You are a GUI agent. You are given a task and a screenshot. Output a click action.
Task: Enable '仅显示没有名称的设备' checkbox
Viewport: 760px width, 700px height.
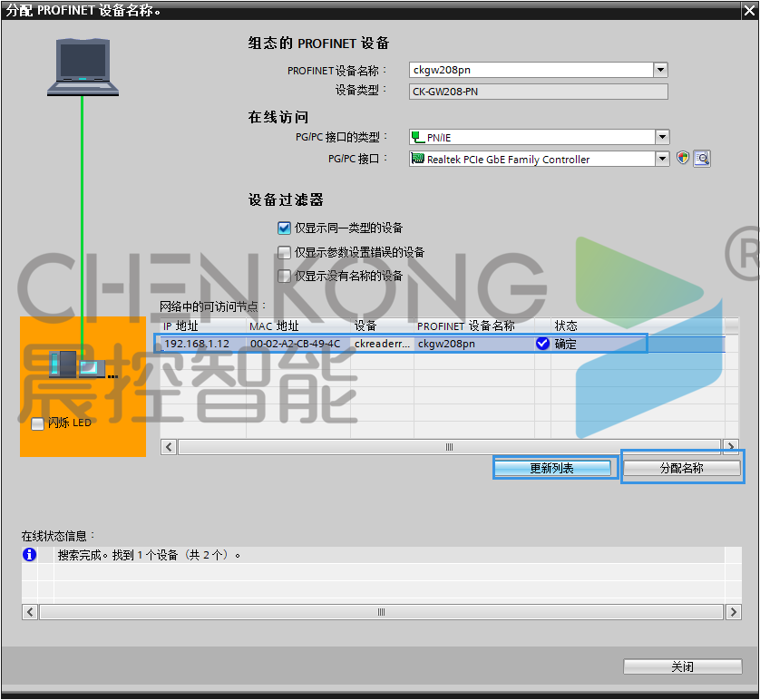click(284, 276)
